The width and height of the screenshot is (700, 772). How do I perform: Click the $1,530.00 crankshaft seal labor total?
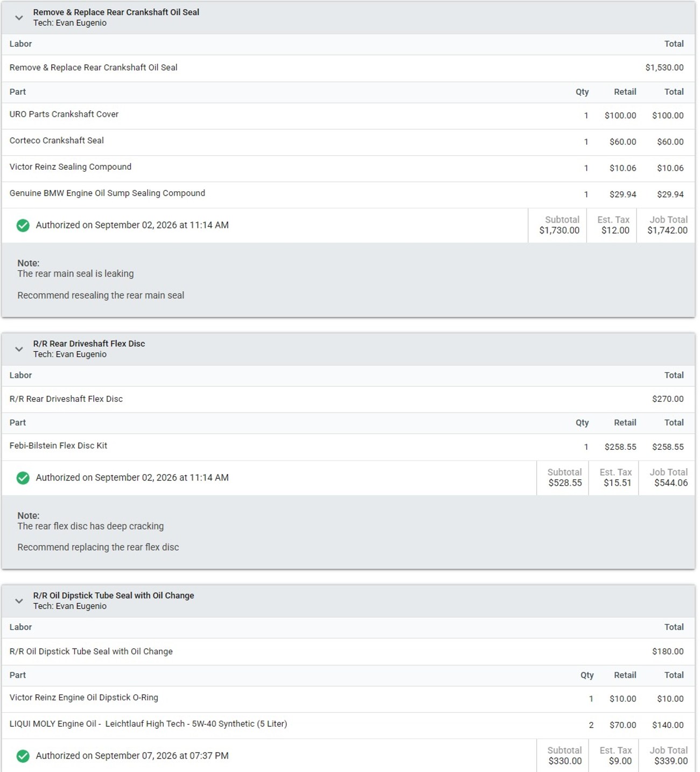tap(664, 68)
